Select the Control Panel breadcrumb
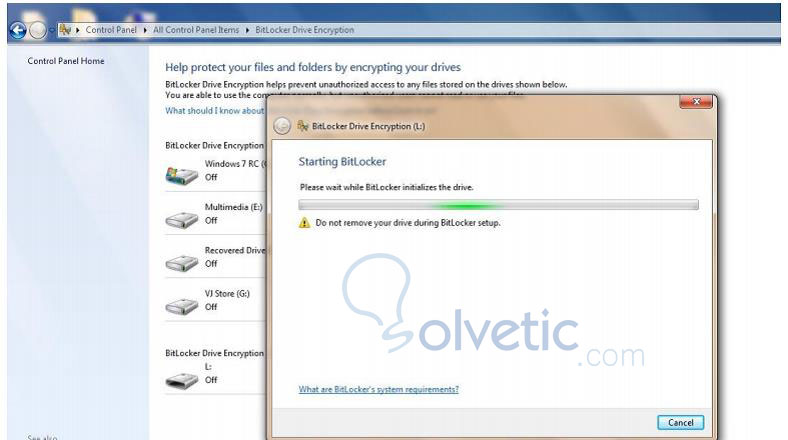The width and height of the screenshot is (788, 440). tap(111, 30)
